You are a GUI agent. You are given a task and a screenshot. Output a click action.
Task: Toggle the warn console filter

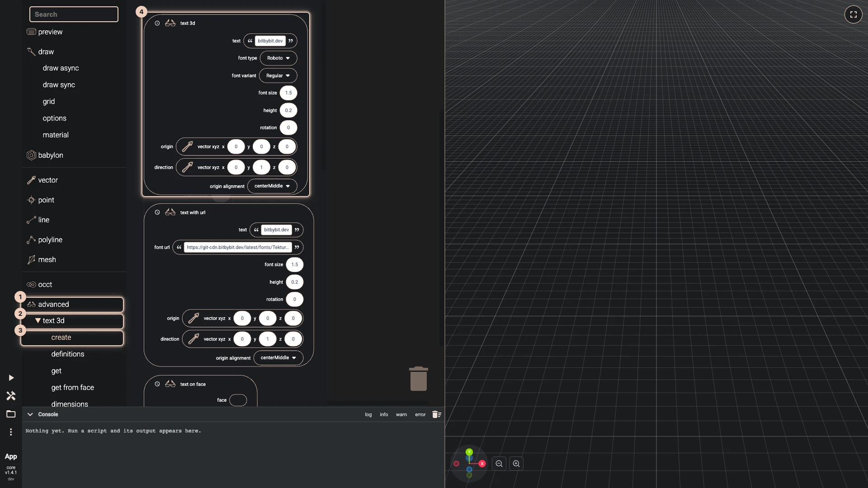(401, 415)
